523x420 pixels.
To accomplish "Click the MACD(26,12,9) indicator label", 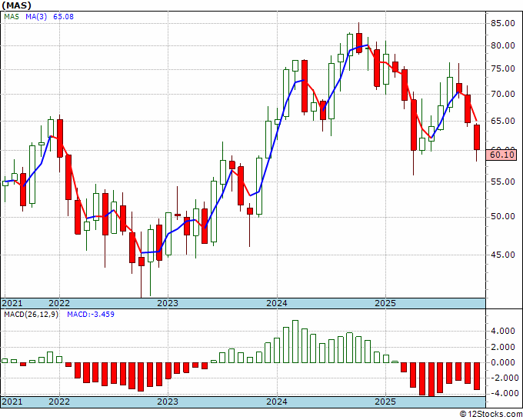I will (x=31, y=315).
